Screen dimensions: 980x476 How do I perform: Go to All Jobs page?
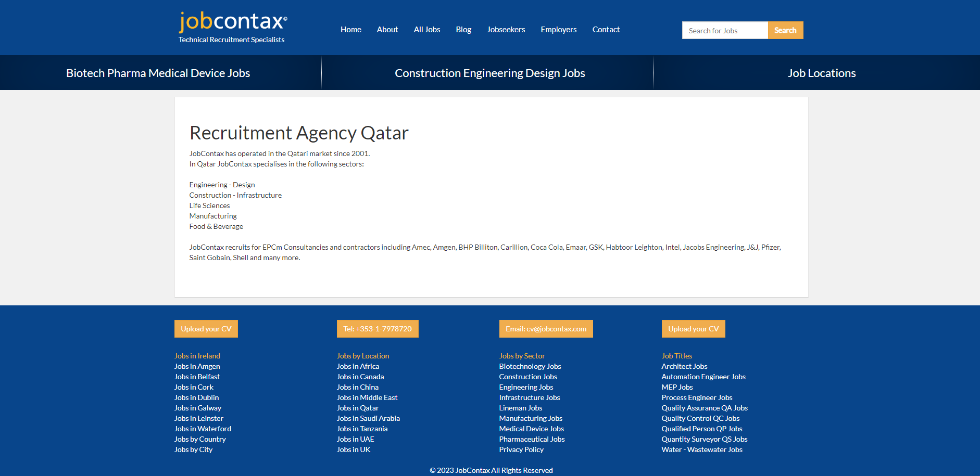(x=427, y=30)
